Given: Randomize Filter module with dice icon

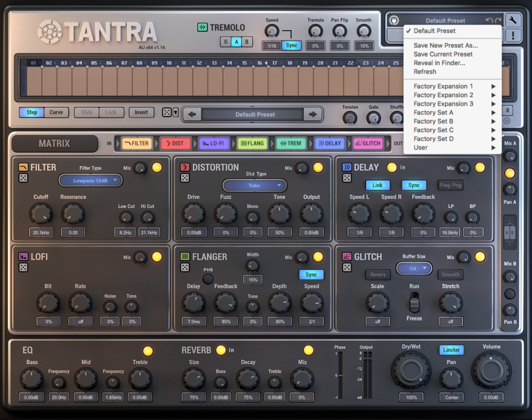Looking at the screenshot, I should [x=23, y=178].
